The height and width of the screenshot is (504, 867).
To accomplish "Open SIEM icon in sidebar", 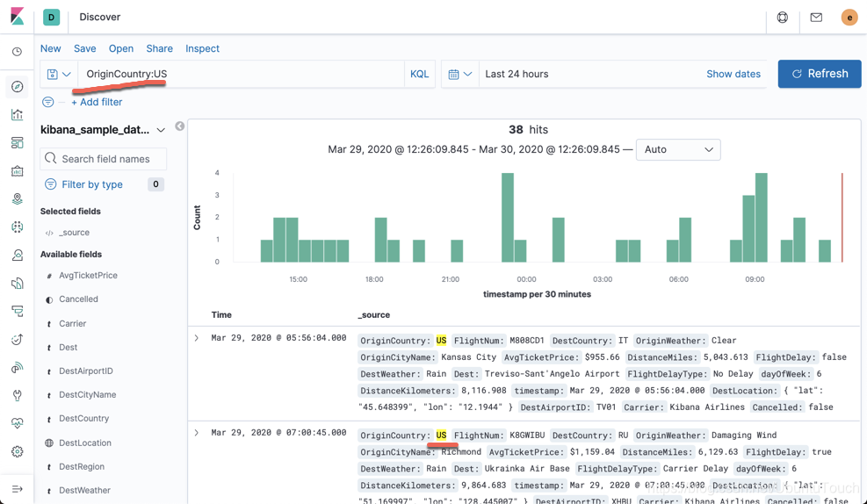I will [18, 368].
